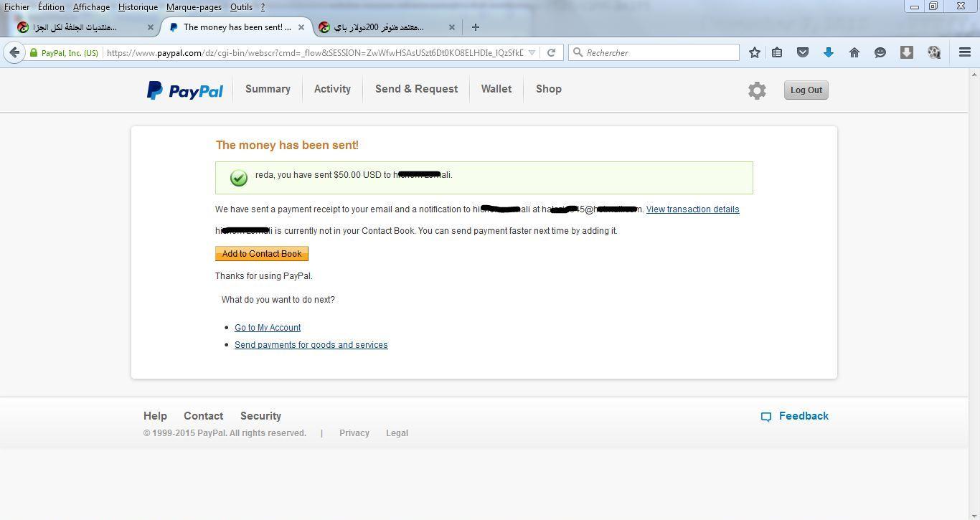This screenshot has height=520, width=980.
Task: Open Send payments for goods and services
Action: pyautogui.click(x=311, y=345)
